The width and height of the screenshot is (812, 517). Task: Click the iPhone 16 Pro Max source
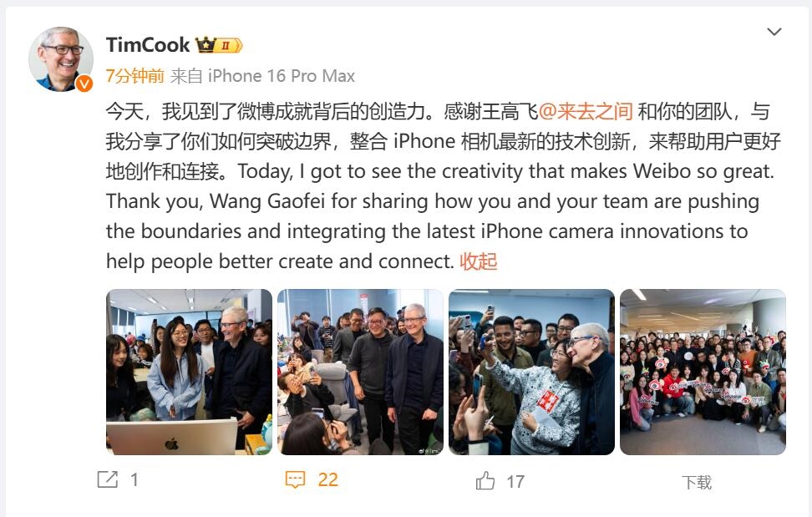(282, 76)
